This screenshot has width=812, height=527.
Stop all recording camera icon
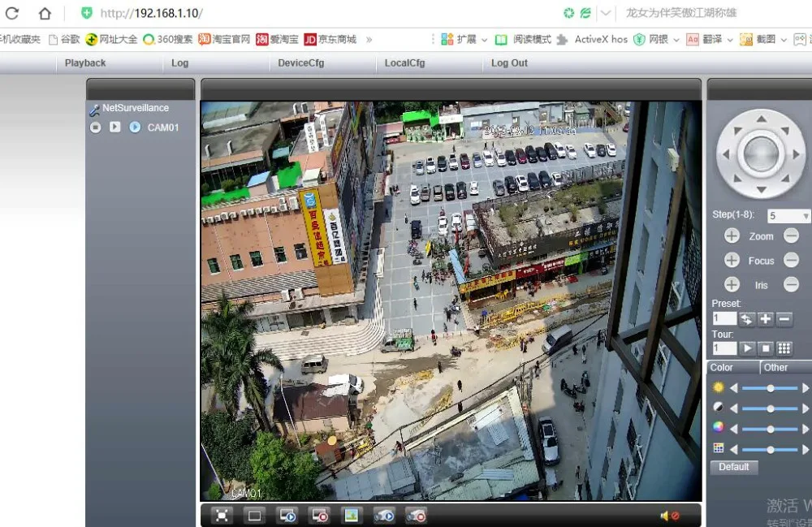[x=417, y=516]
